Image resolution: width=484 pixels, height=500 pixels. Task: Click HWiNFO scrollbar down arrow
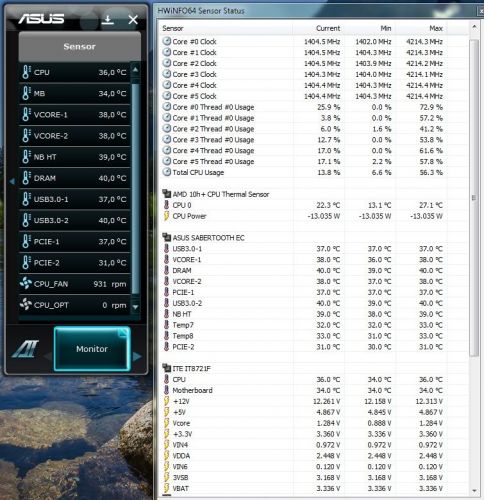[x=474, y=491]
